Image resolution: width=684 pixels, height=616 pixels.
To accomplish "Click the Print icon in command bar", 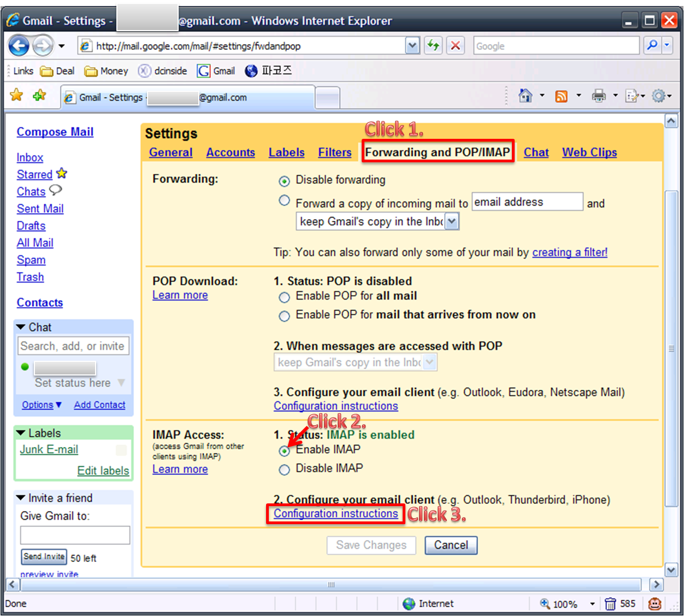I will coord(599,96).
